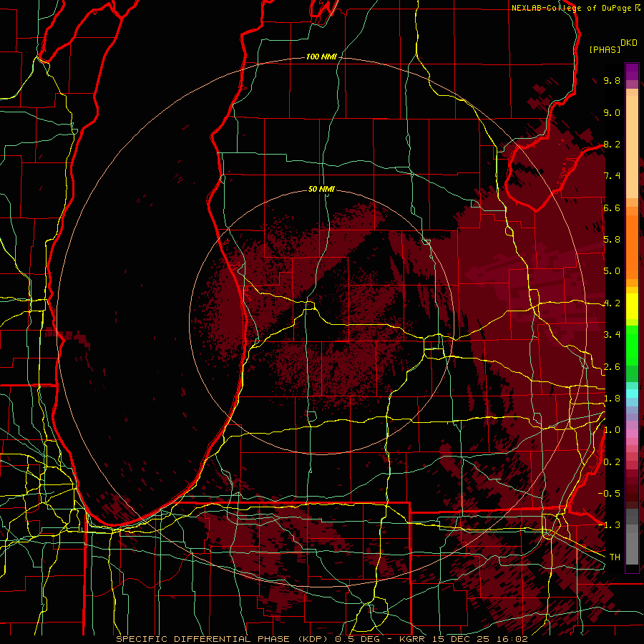Select the 0.2 scale value
The height and width of the screenshot is (644, 644).
(612, 462)
